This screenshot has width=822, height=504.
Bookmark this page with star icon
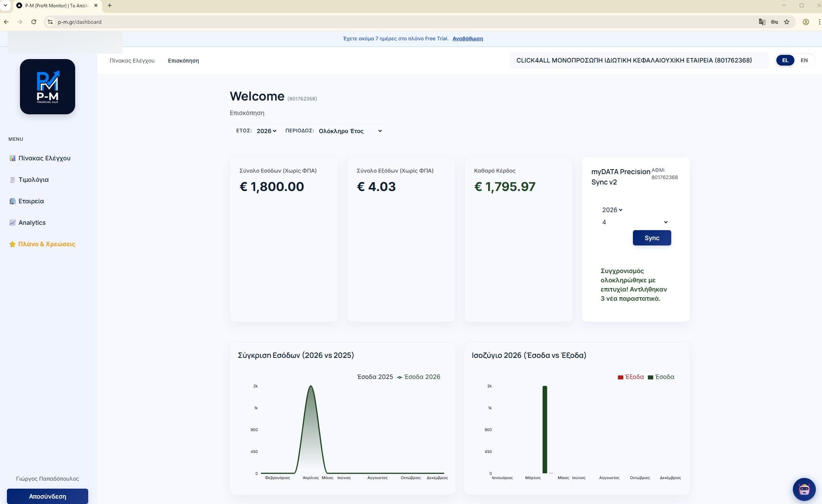(787, 22)
